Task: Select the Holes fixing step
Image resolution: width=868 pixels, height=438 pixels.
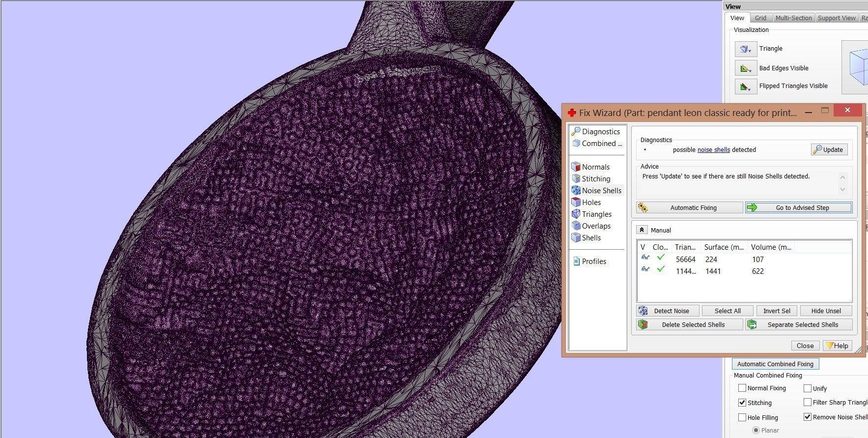Action: [x=586, y=203]
